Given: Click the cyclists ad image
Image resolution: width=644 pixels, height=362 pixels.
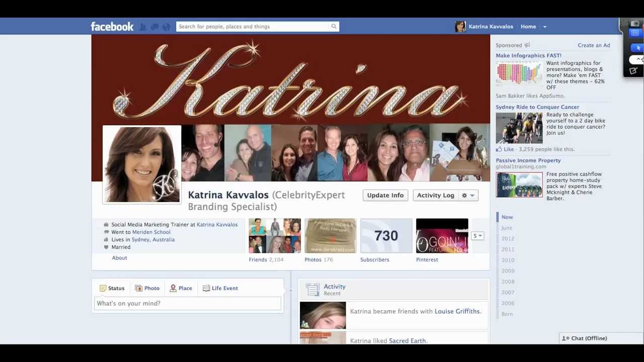Looking at the screenshot, I should pos(519,128).
